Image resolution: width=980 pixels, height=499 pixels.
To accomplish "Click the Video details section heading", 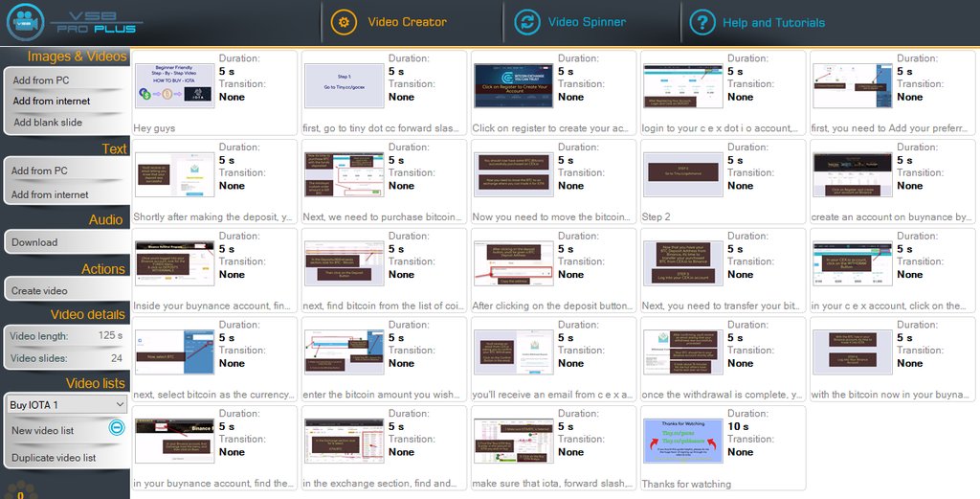I will [x=87, y=314].
